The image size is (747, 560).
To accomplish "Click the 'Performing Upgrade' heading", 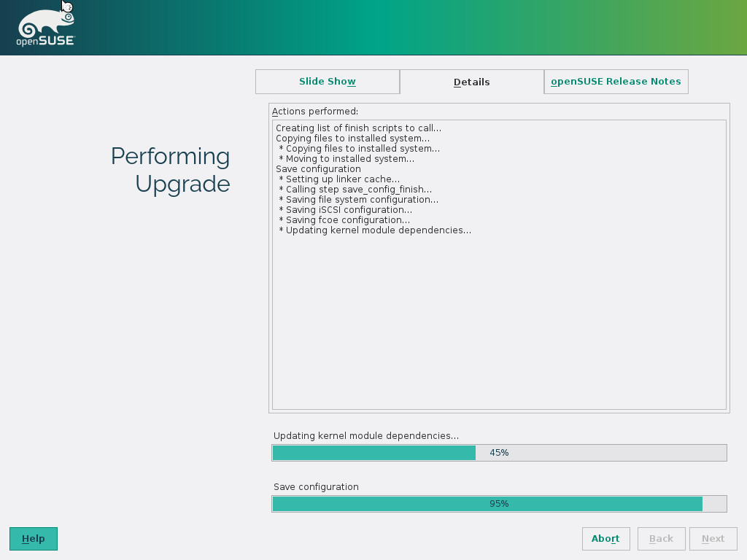I will (171, 170).
